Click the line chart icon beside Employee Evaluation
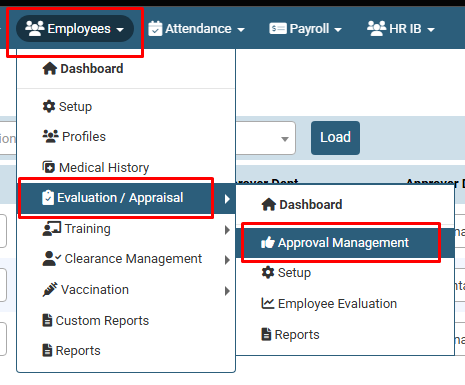The height and width of the screenshot is (385, 465). tap(268, 303)
